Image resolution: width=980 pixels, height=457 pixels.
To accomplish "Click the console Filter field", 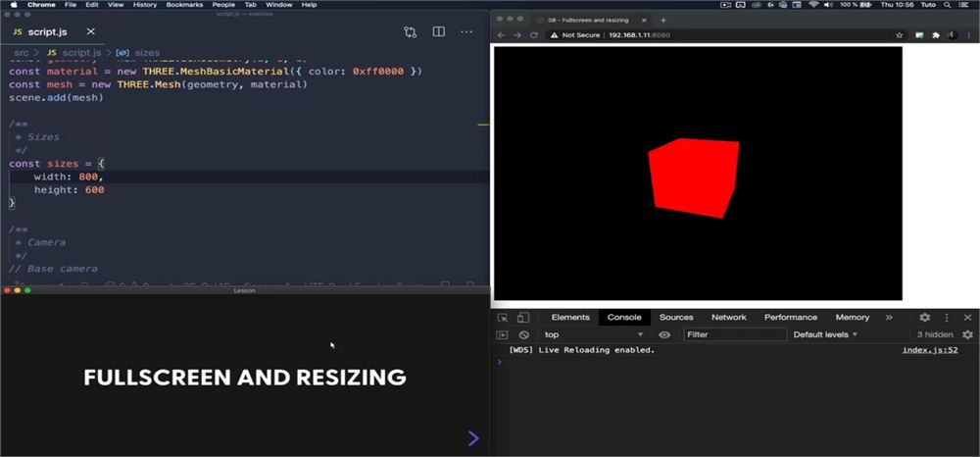I will [x=734, y=335].
